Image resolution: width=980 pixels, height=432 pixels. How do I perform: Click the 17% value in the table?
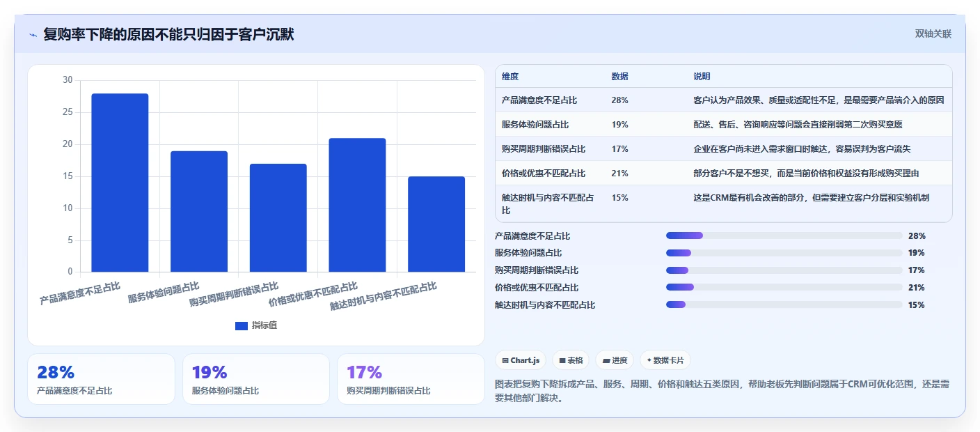(x=619, y=149)
